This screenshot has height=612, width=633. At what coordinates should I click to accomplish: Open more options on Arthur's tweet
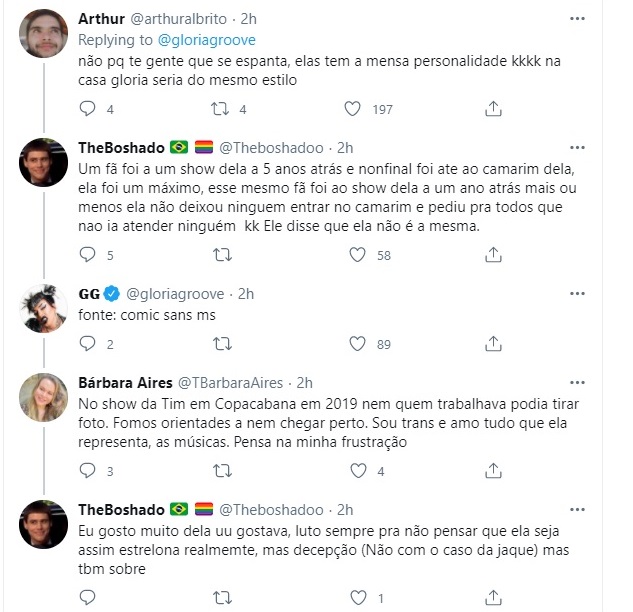tap(578, 18)
